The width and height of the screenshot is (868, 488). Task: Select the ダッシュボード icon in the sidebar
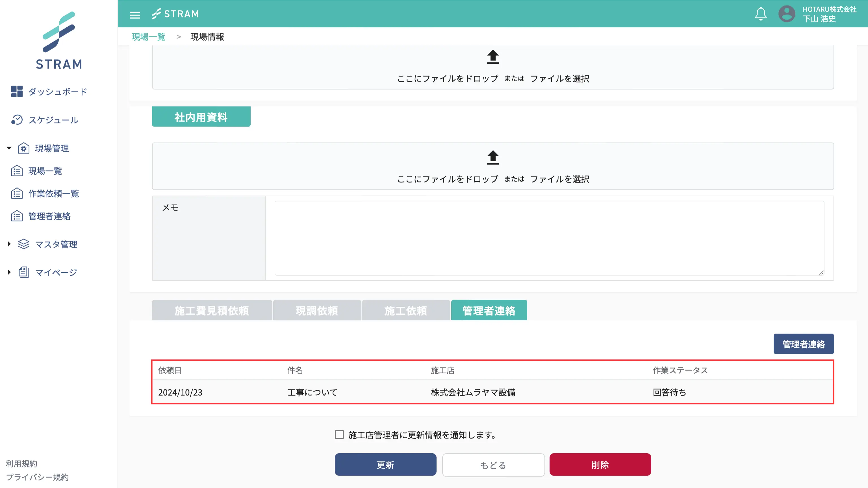coord(17,91)
